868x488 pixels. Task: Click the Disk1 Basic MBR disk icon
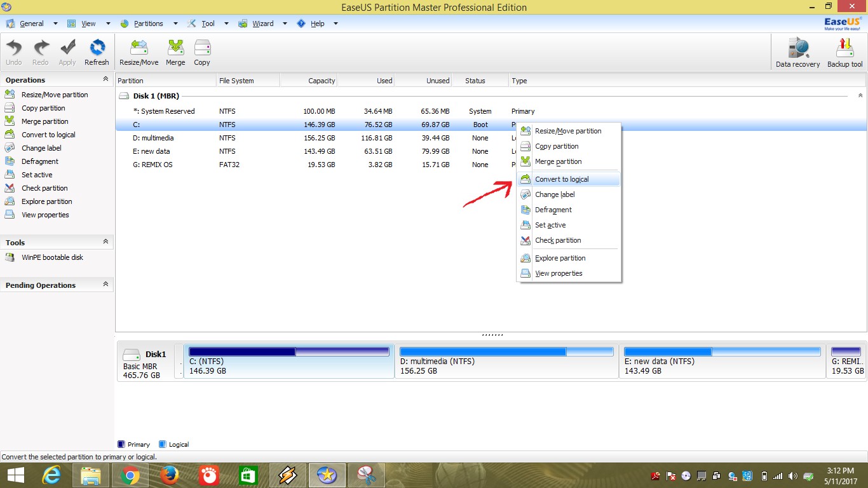pyautogui.click(x=132, y=355)
